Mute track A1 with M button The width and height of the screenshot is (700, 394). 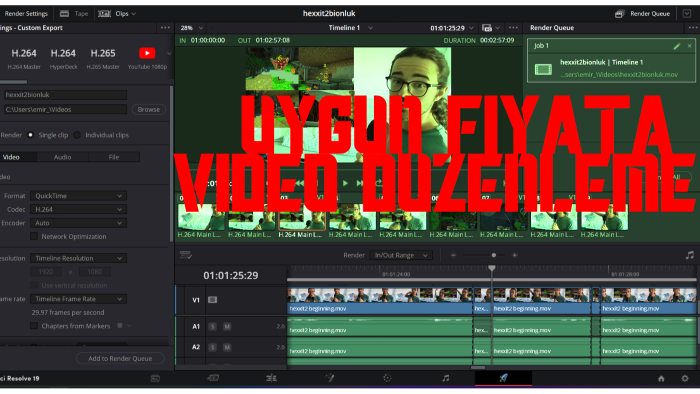(227, 327)
